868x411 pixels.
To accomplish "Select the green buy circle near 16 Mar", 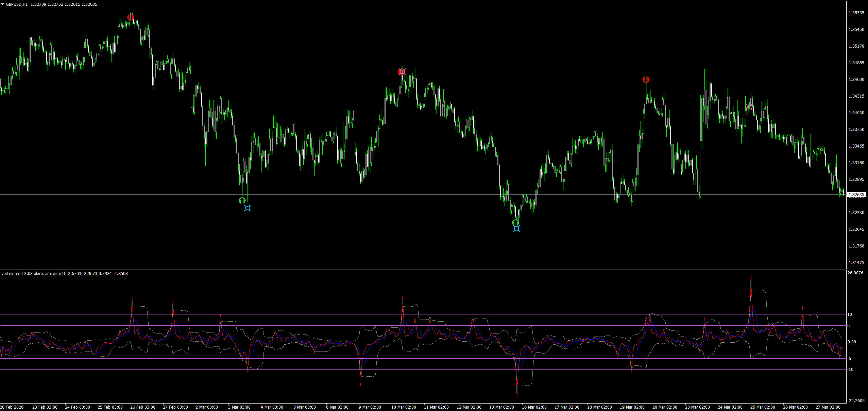I will (x=515, y=223).
